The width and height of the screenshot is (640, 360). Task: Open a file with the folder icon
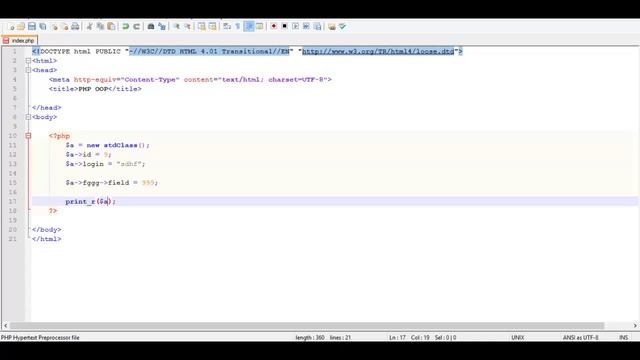(21, 27)
